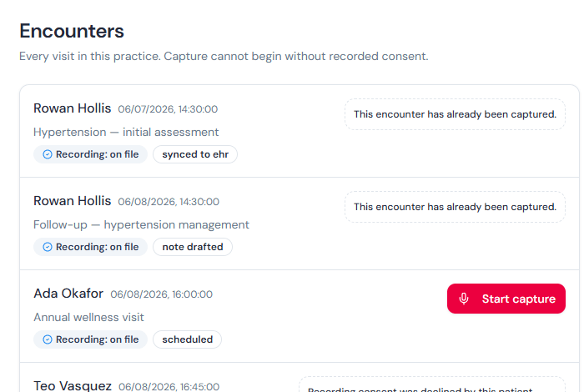
Task: Click the timestamp 06/08/2026, 14:30:00
Action: (169, 202)
